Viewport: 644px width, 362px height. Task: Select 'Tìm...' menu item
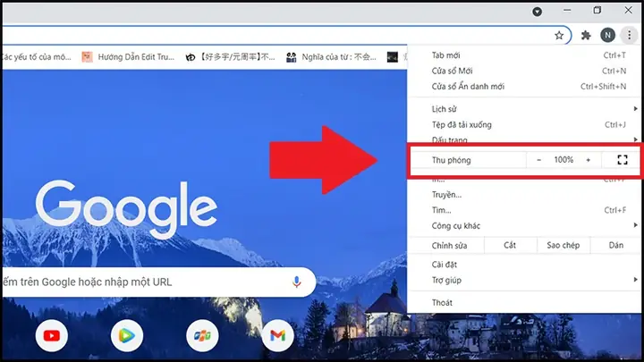pyautogui.click(x=524, y=210)
